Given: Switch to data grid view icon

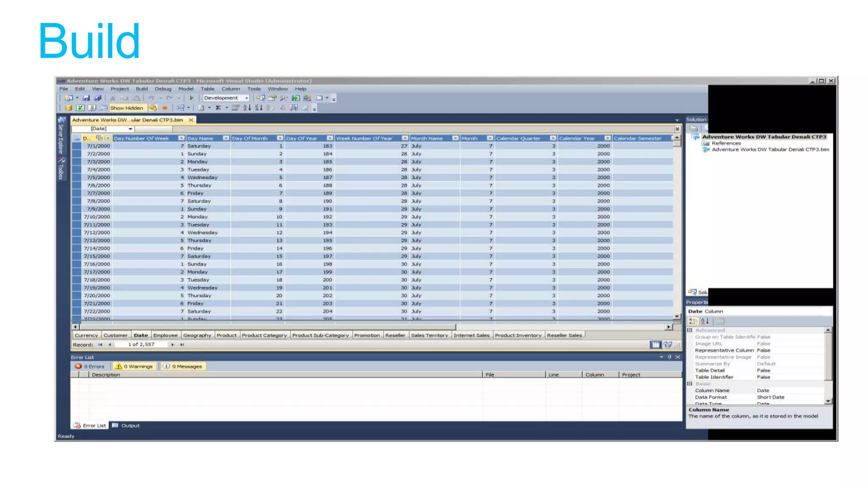Looking at the screenshot, I should tap(655, 345).
